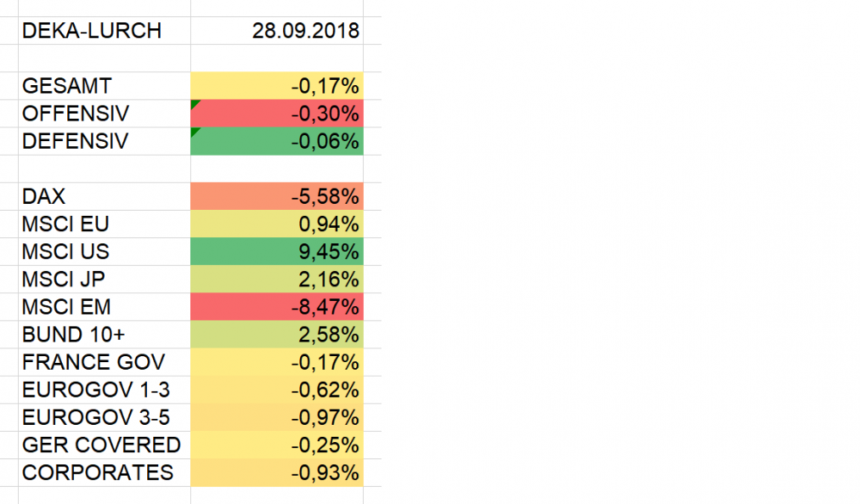Select the red -0,30% cell
860x504 pixels.
(277, 114)
